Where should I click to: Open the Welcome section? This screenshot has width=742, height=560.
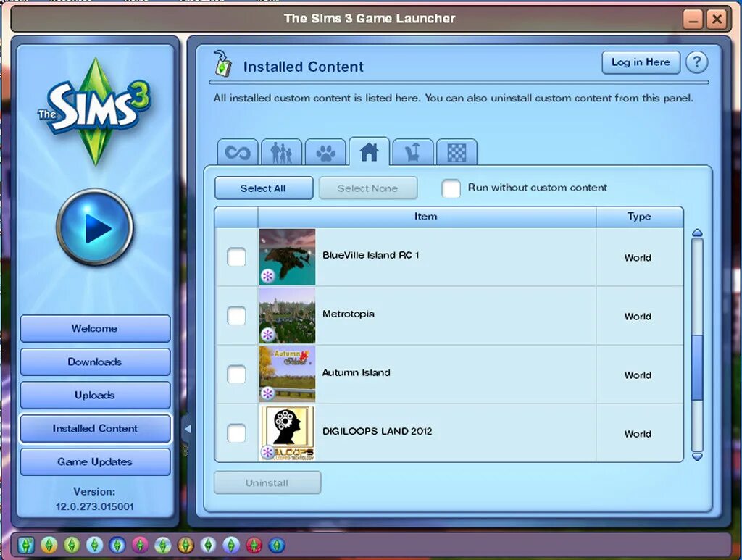[95, 328]
